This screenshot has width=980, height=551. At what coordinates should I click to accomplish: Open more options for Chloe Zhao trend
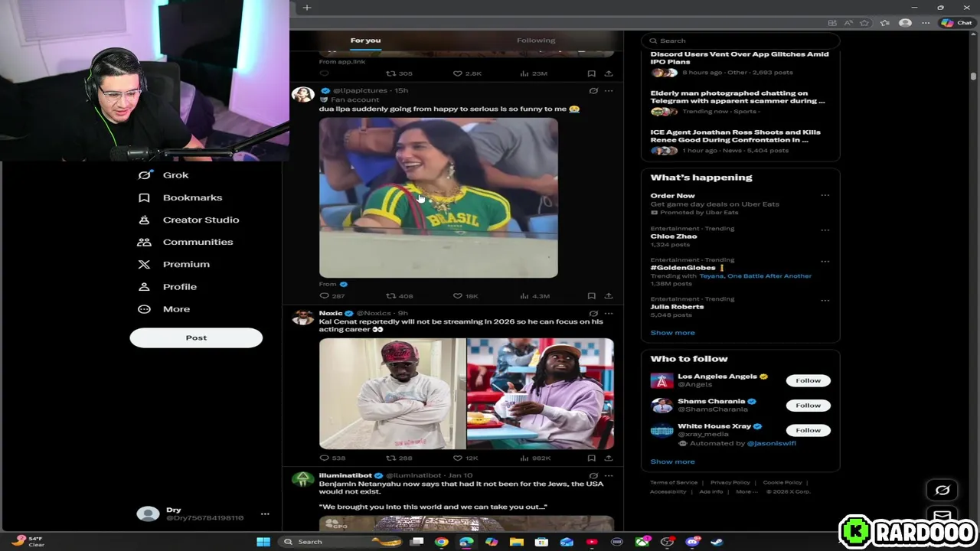pos(825,230)
